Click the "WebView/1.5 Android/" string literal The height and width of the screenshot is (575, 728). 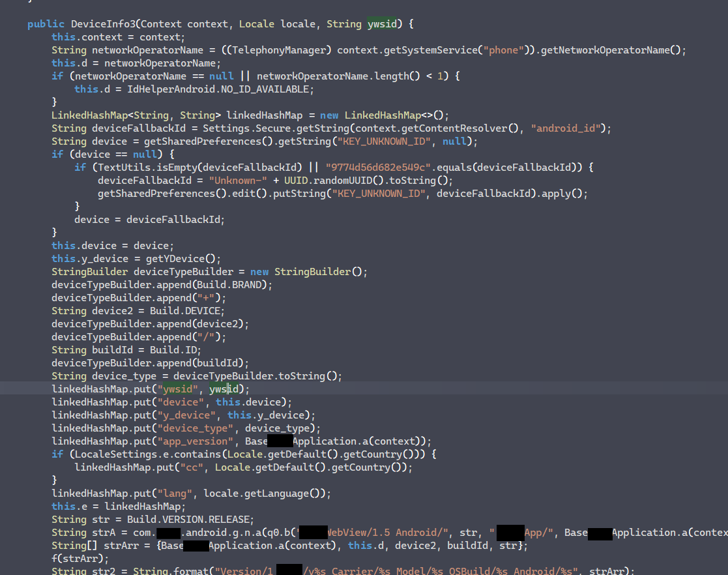(x=373, y=531)
